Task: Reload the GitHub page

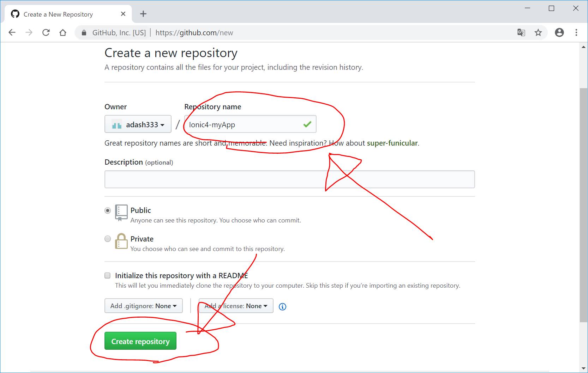Action: 46,33
